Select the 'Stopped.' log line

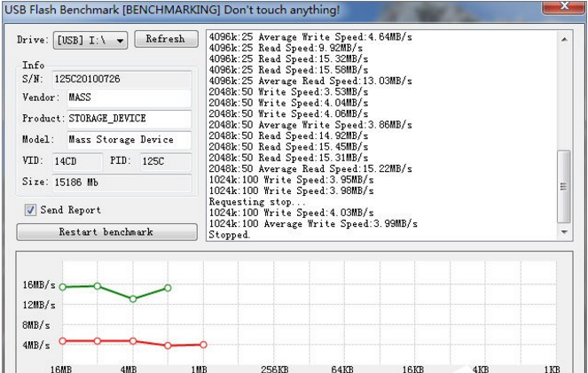pyautogui.click(x=229, y=235)
